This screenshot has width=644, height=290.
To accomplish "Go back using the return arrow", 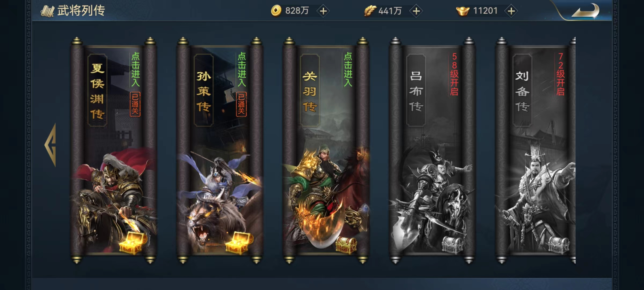I will (x=585, y=11).
